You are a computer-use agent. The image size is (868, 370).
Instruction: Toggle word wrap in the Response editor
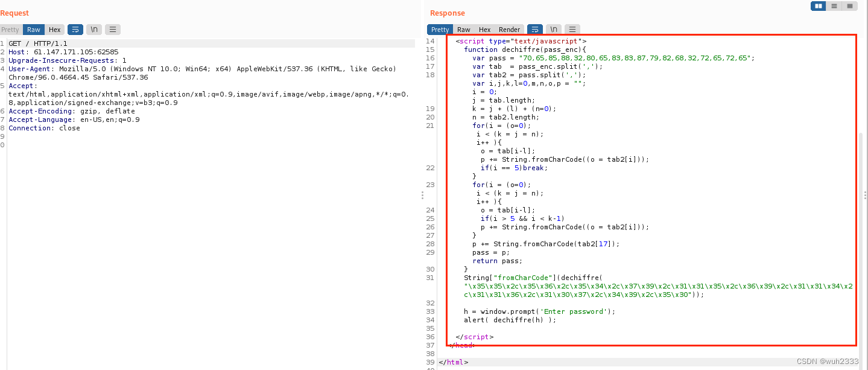point(535,29)
